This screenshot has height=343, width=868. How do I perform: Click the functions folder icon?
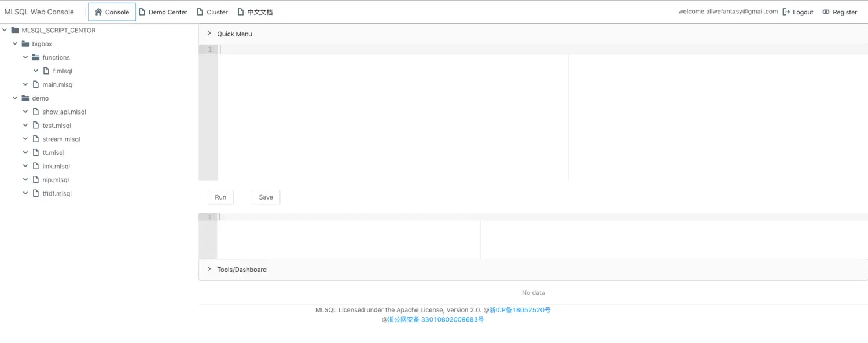(36, 57)
